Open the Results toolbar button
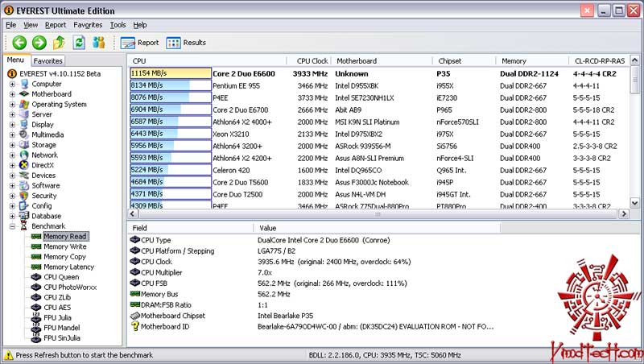This screenshot has height=364, width=644. point(186,43)
